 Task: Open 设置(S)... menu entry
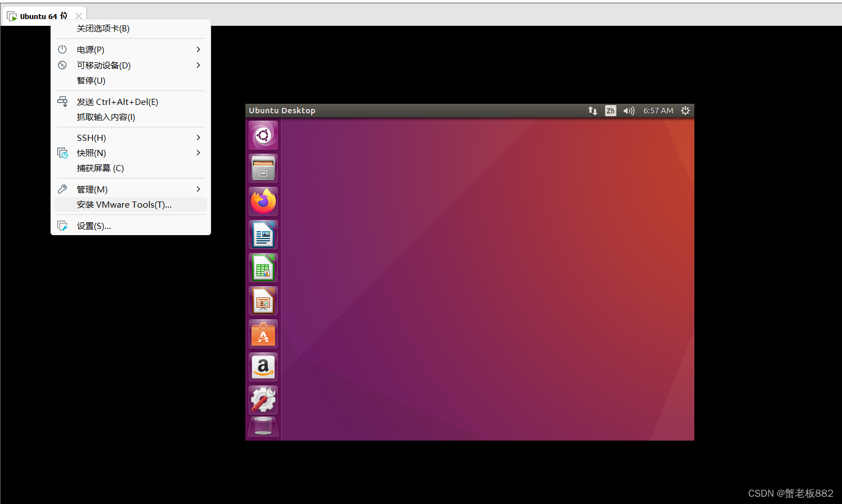[x=131, y=226]
